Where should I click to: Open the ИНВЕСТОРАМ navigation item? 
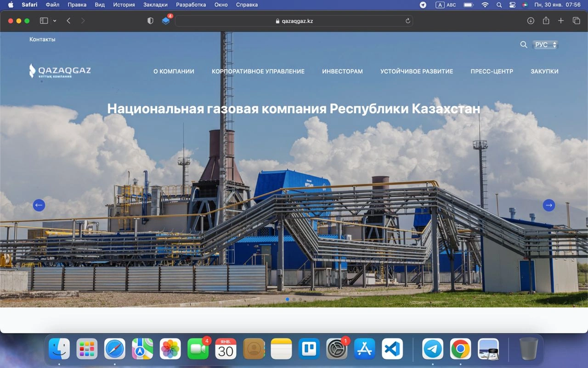pyautogui.click(x=342, y=71)
